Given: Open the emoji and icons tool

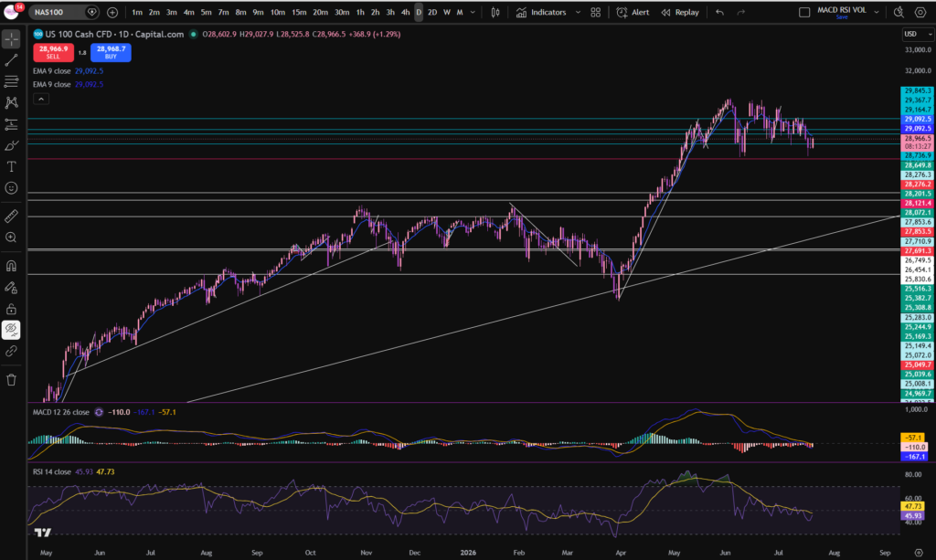Looking at the screenshot, I should (11, 188).
